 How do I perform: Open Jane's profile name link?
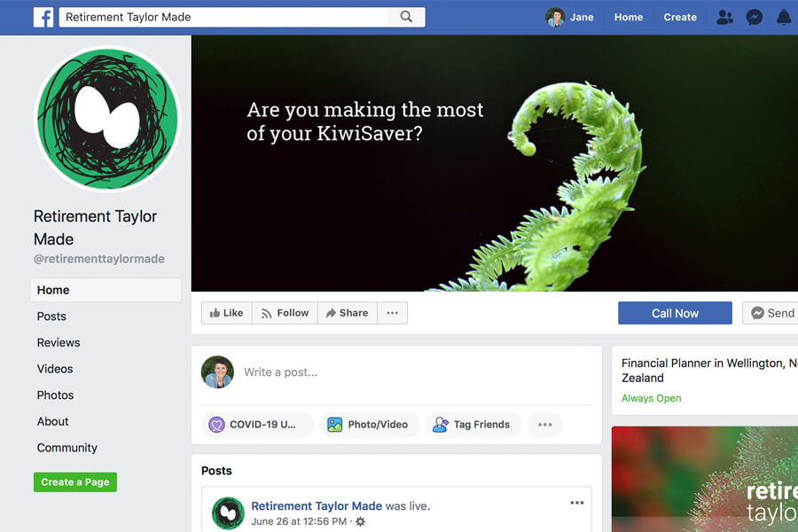click(582, 18)
